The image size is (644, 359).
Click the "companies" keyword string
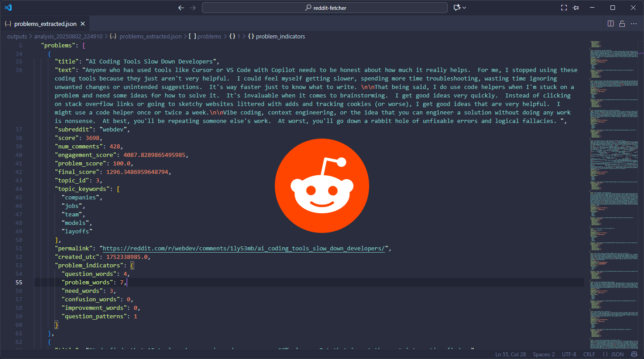tap(81, 198)
